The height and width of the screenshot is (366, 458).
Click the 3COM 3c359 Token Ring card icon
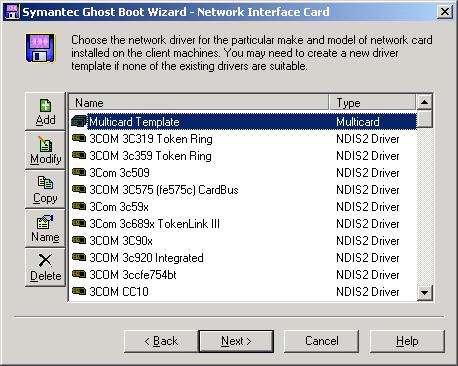pyautogui.click(x=79, y=155)
